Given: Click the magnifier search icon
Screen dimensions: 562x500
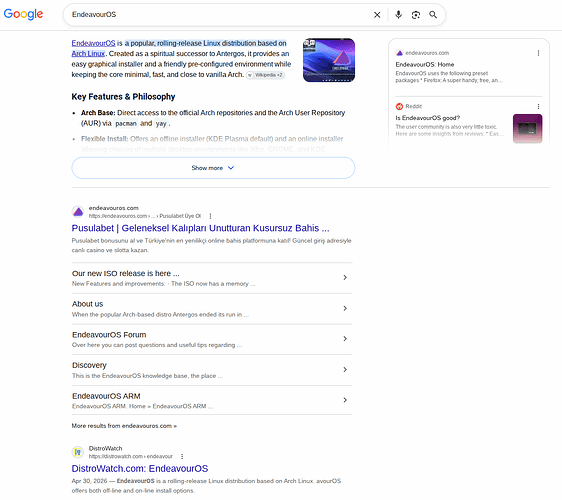Looking at the screenshot, I should pyautogui.click(x=433, y=15).
